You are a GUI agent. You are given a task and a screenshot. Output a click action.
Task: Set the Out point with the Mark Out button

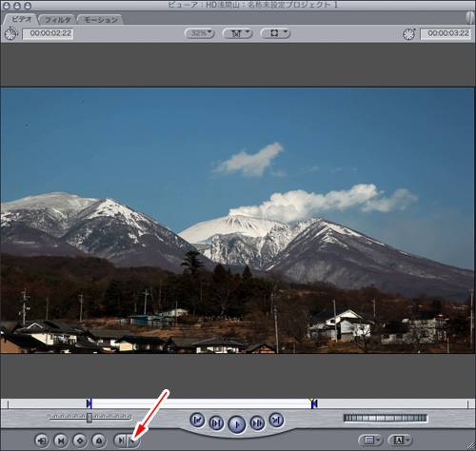(x=133, y=441)
